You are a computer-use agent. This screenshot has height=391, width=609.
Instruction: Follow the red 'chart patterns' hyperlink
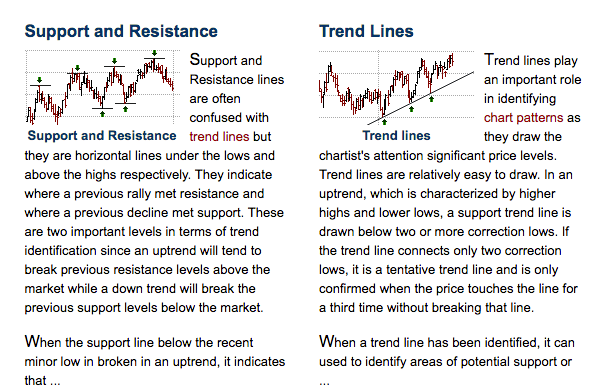523,118
